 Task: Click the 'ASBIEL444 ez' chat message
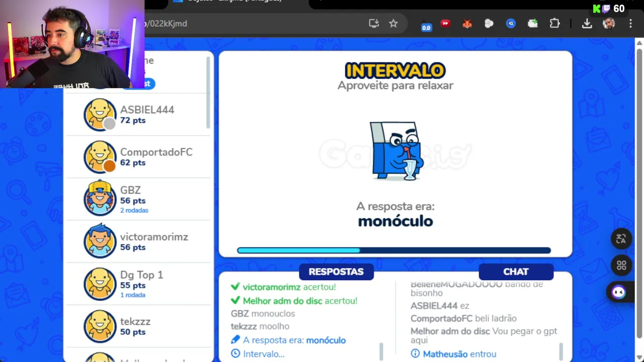[x=440, y=306]
